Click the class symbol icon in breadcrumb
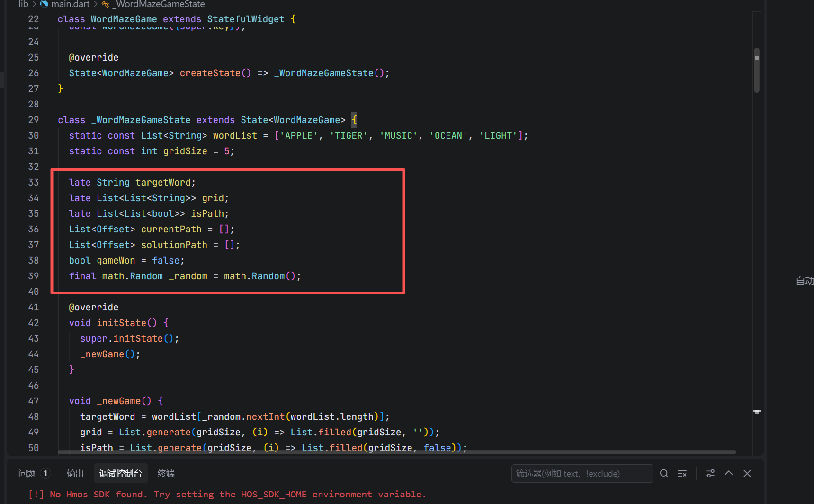 pos(106,4)
